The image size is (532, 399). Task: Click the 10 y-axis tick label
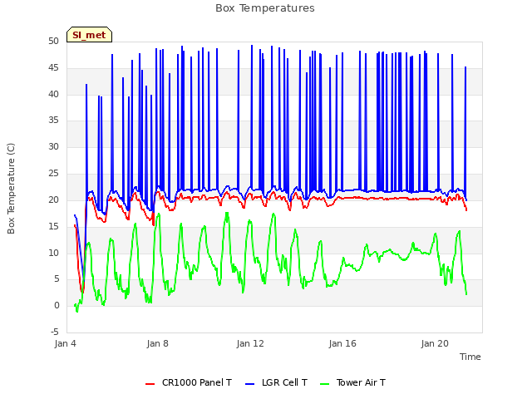click(53, 253)
